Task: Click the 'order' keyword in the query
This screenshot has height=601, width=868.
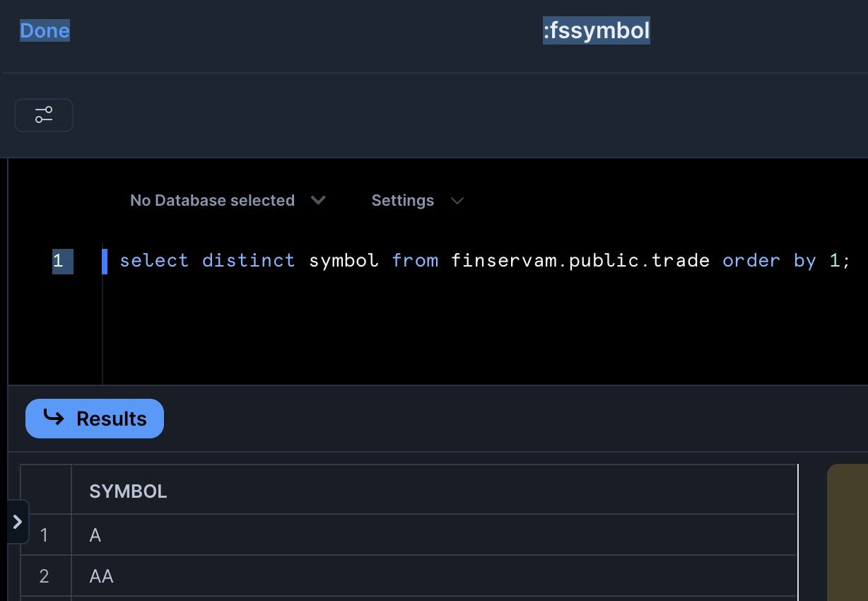Action: pyautogui.click(x=751, y=261)
